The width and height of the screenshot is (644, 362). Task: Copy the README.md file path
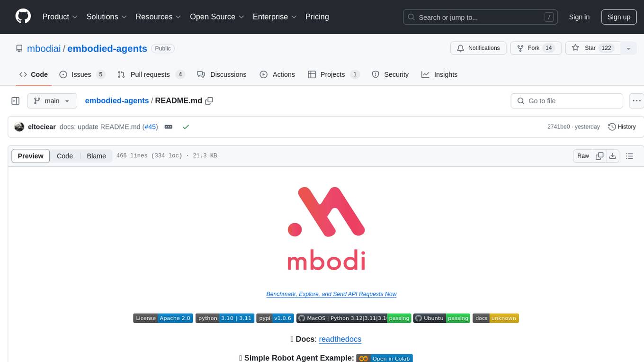coord(209,100)
